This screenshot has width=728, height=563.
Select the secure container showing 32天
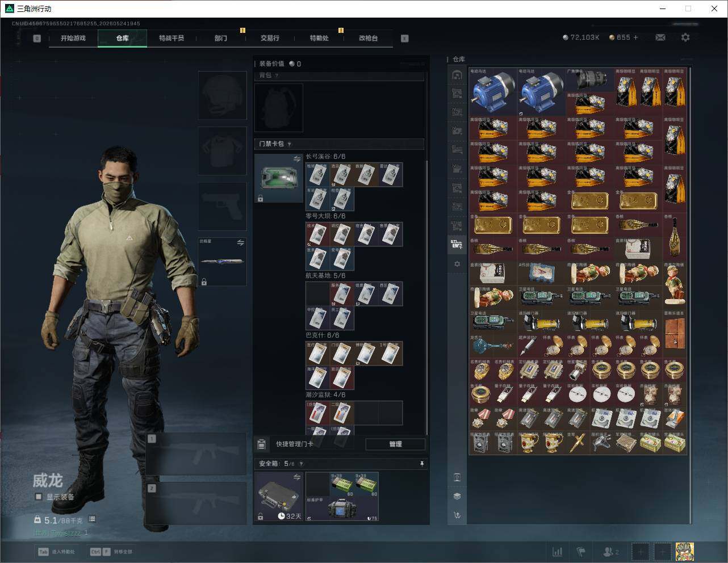[x=278, y=497]
